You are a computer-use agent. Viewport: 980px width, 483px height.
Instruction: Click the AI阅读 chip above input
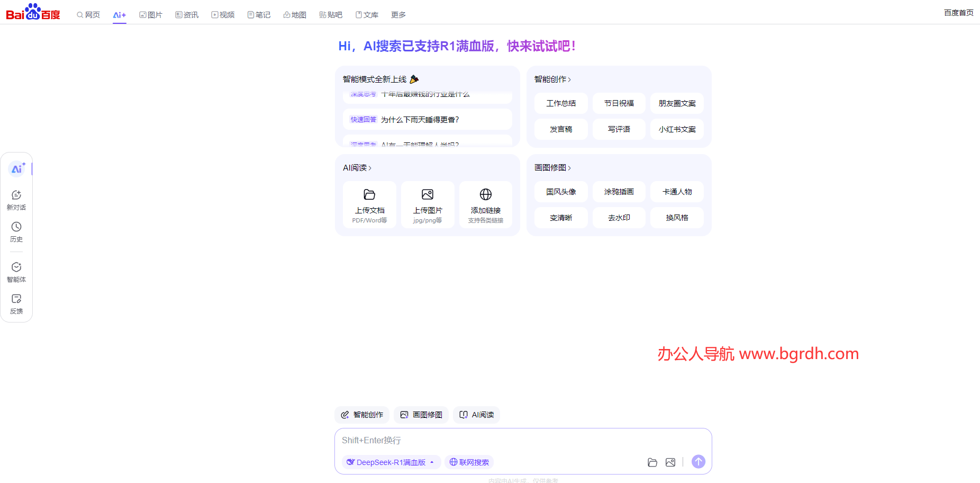point(476,415)
